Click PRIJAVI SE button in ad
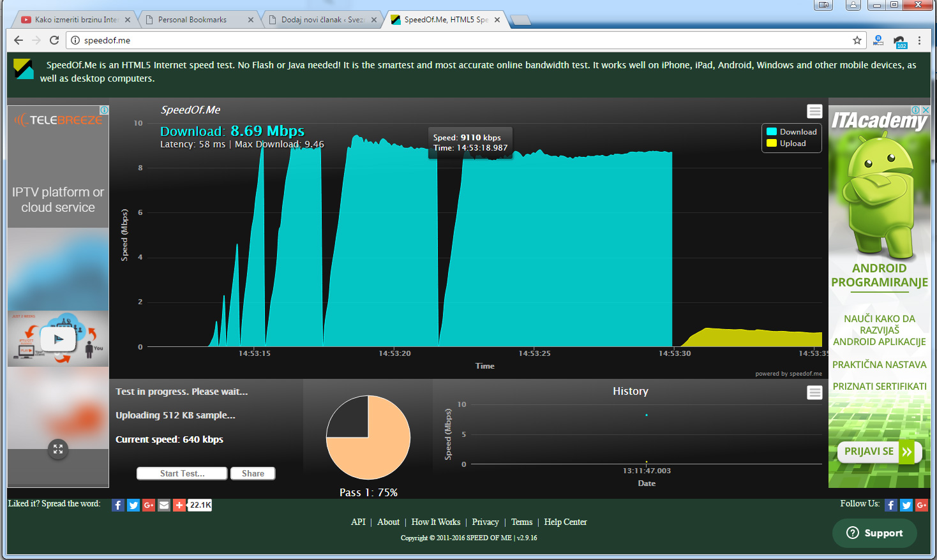This screenshot has height=560, width=937. tap(879, 452)
